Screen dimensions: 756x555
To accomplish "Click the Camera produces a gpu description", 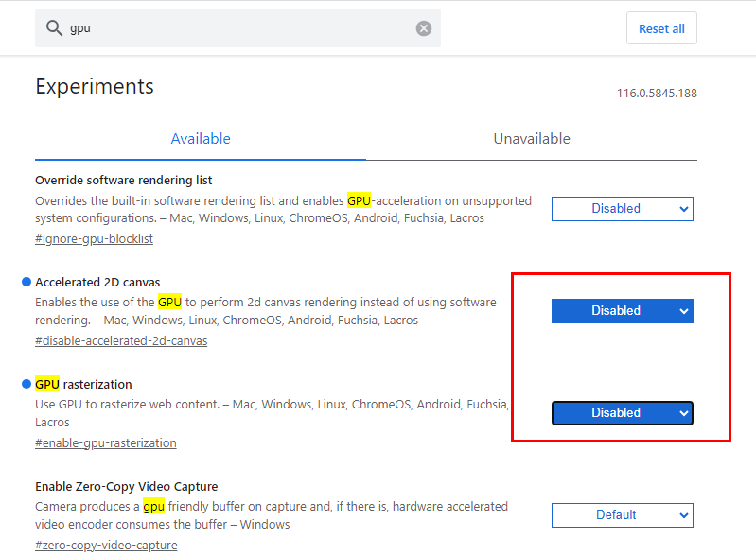I will (x=272, y=515).
